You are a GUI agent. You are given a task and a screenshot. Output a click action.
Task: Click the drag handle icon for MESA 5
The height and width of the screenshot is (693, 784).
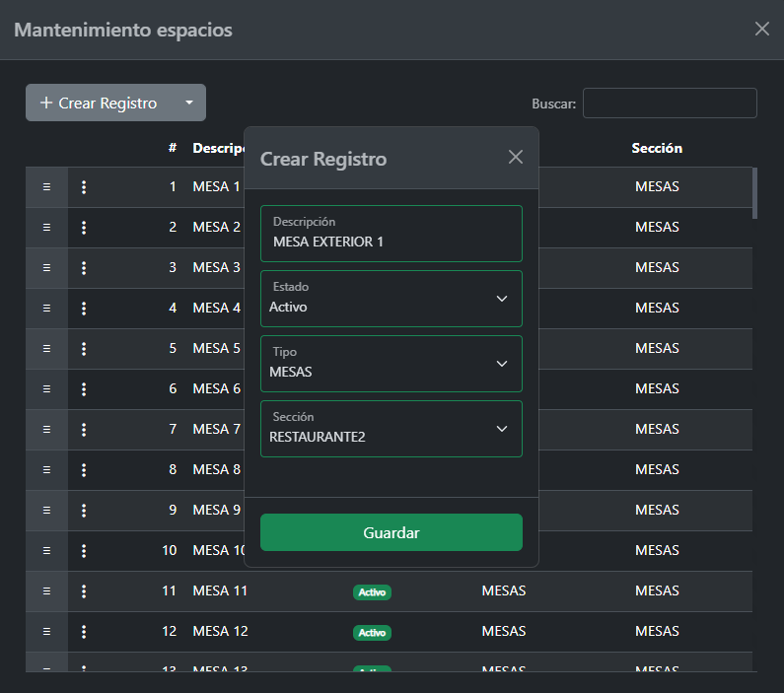(46, 349)
